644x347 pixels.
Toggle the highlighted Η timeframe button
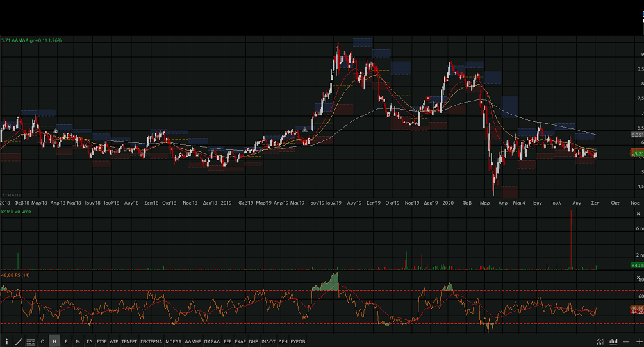pyautogui.click(x=54, y=341)
